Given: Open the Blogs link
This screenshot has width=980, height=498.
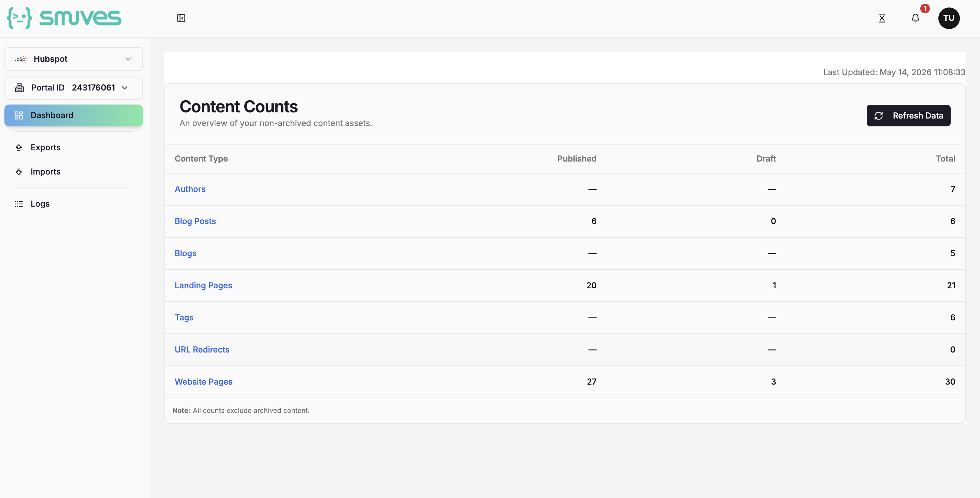Looking at the screenshot, I should (x=185, y=253).
